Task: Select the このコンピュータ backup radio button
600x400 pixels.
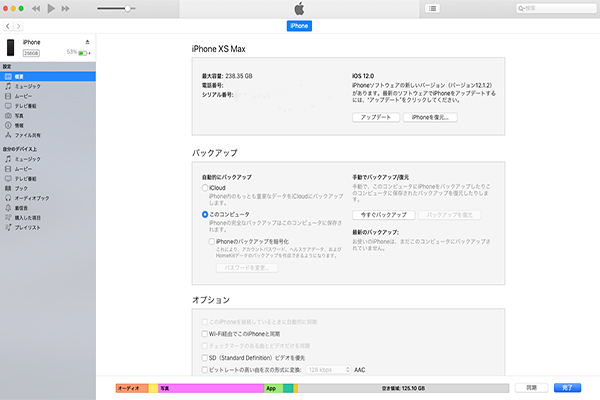Action: pos(205,214)
